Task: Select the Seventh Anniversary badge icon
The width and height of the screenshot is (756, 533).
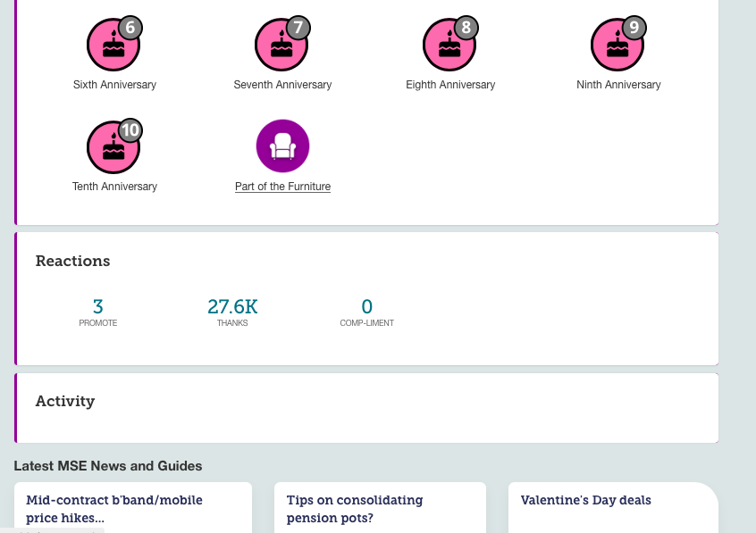Action: (281, 45)
